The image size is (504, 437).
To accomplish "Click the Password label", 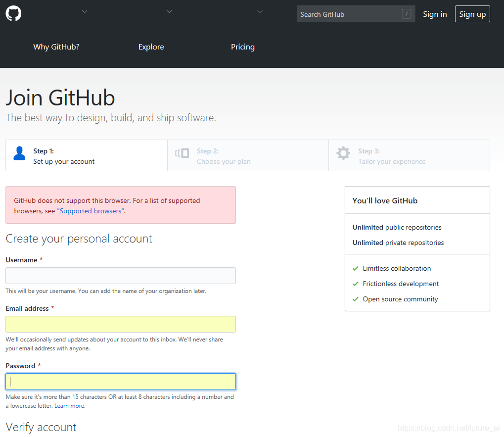I will (20, 366).
